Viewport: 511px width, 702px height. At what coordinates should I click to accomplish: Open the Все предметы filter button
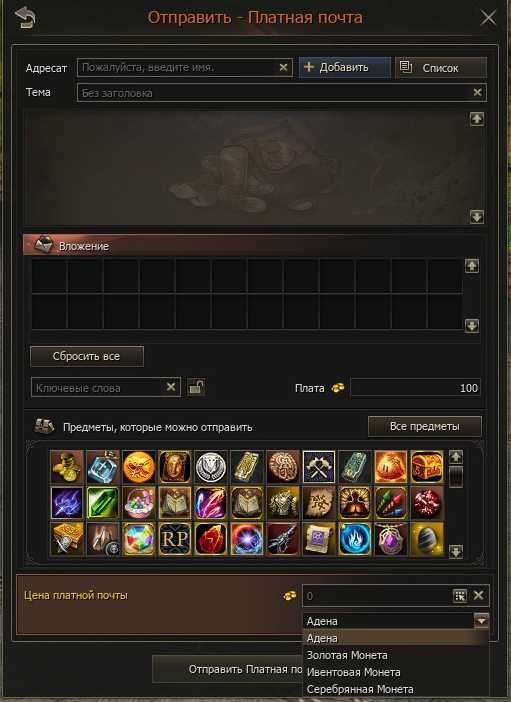click(x=425, y=426)
